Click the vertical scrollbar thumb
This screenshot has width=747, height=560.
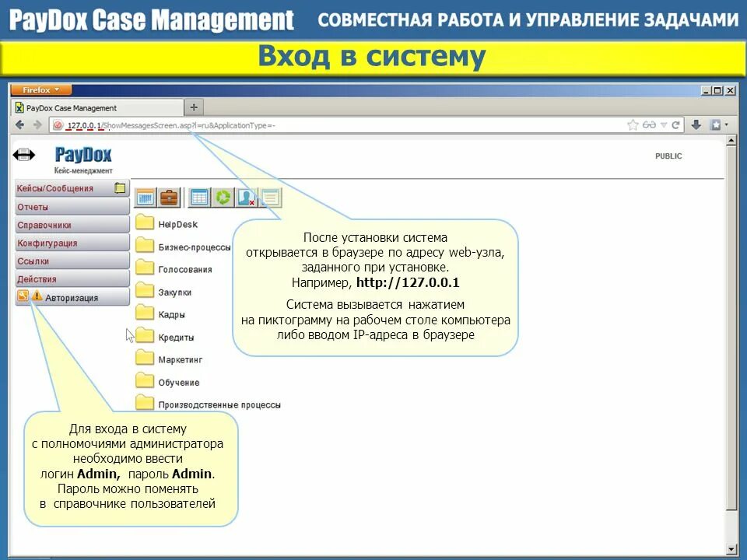tap(731, 327)
